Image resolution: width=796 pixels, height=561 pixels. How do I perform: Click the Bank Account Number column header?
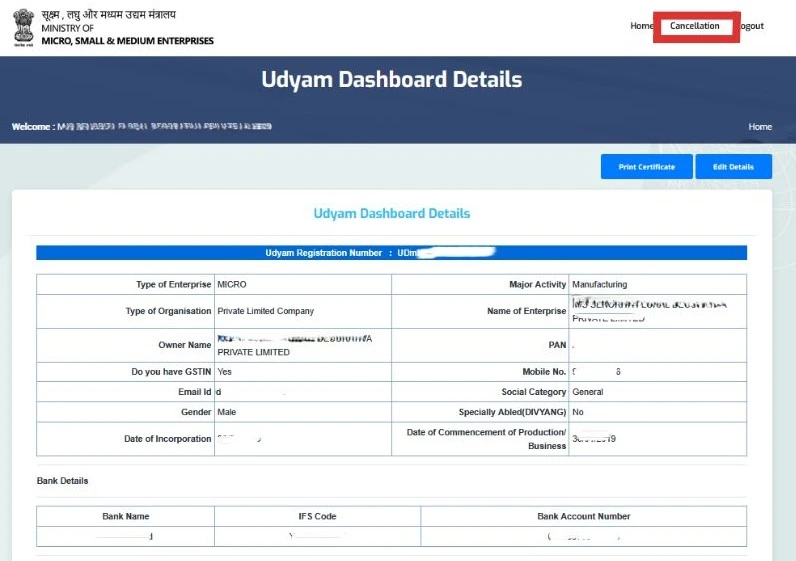tap(584, 516)
